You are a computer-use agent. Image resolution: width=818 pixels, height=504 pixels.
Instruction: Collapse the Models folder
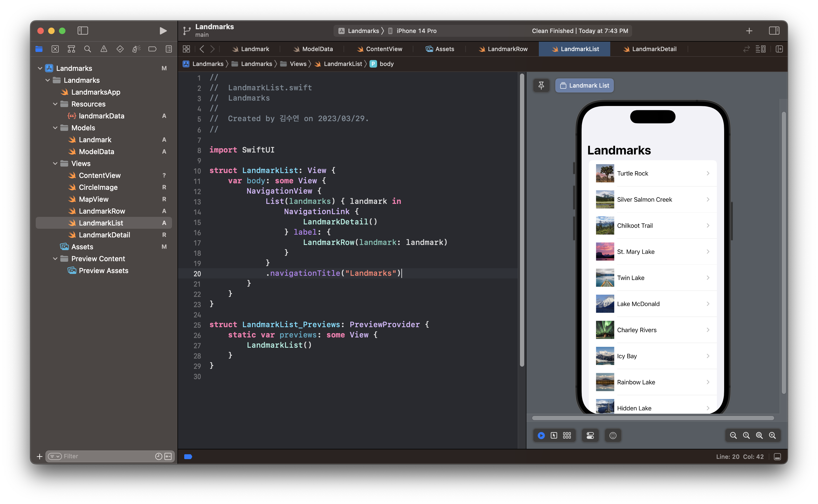tap(55, 128)
